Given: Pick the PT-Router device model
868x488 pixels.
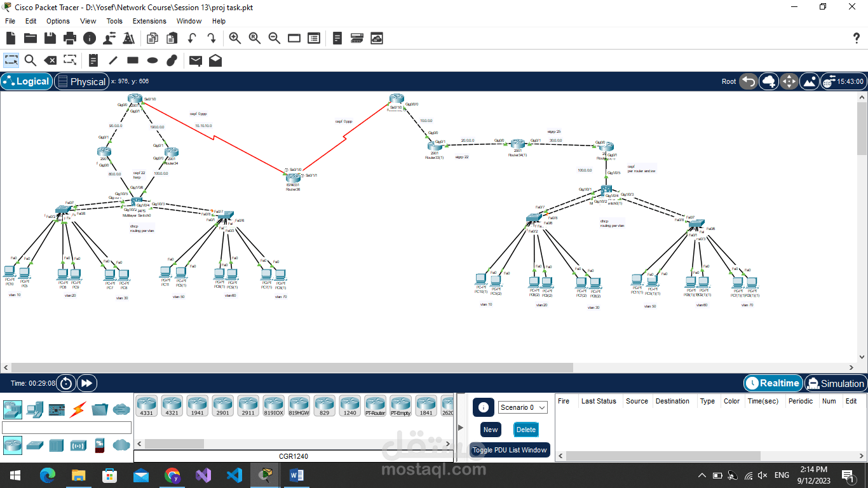Looking at the screenshot, I should (375, 405).
